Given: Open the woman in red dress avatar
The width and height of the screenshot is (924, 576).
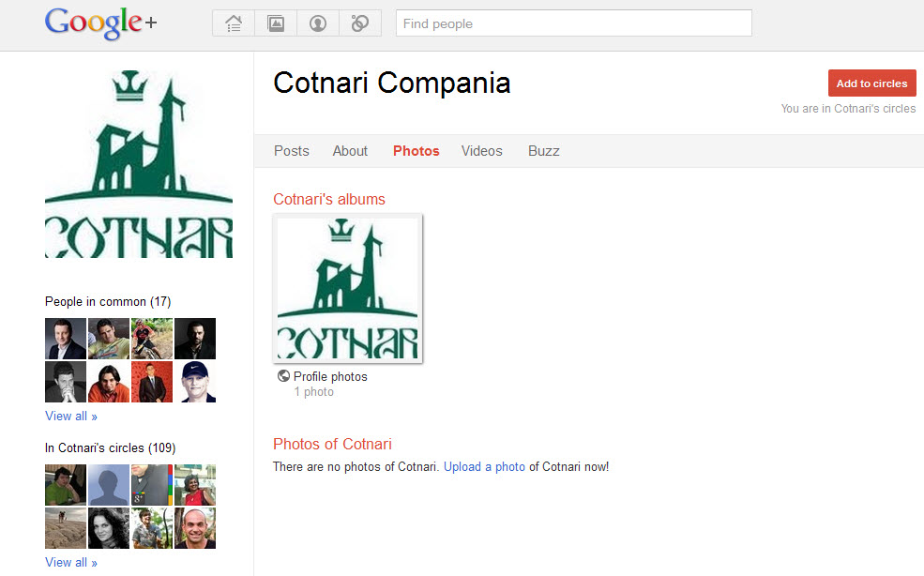Looking at the screenshot, I should (x=195, y=485).
